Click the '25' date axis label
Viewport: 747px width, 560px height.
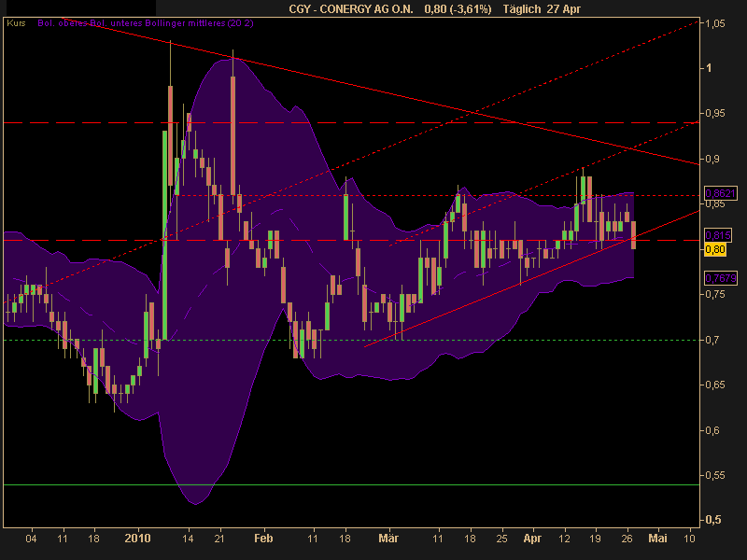(x=501, y=539)
